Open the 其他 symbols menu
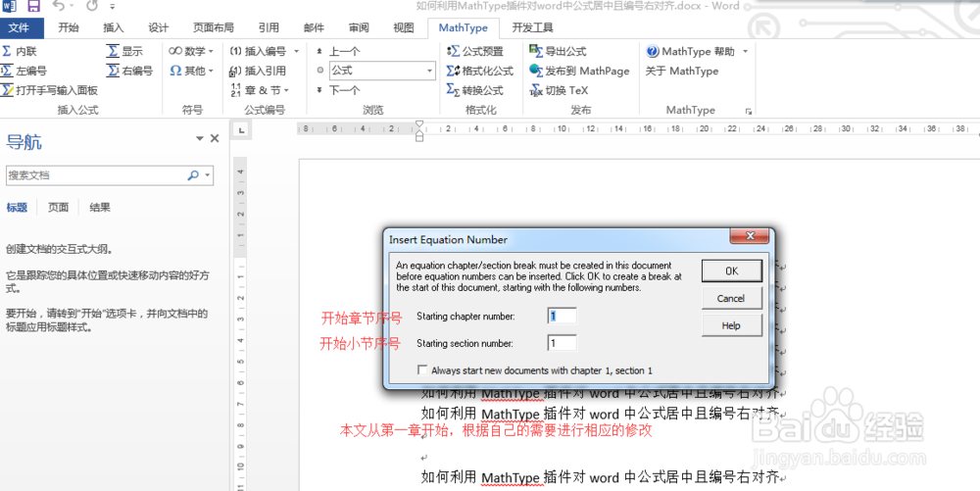 coord(191,71)
